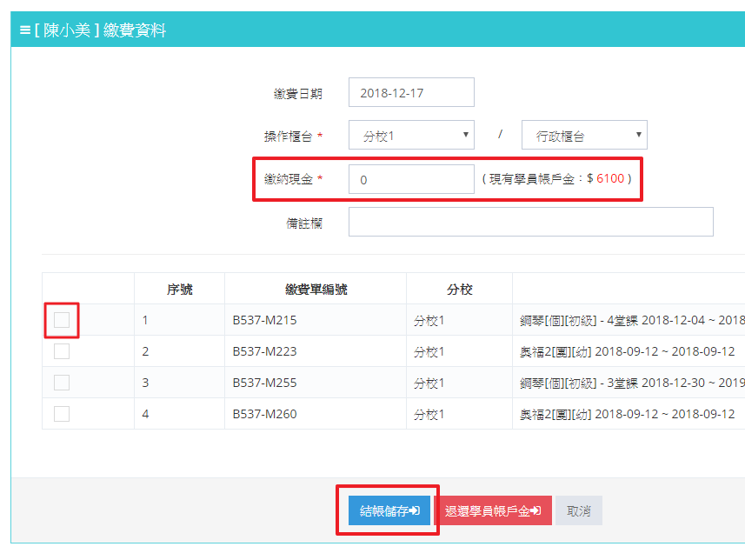745x560 pixels.
Task: Click the 結帳儲存 save button
Action: pos(389,511)
